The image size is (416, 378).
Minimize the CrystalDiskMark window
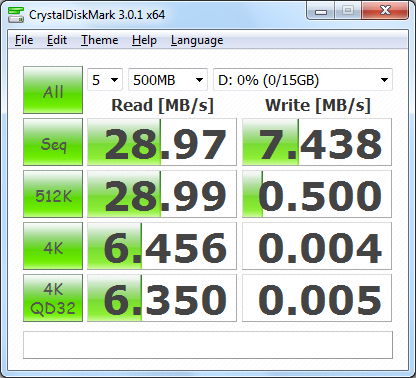click(321, 11)
